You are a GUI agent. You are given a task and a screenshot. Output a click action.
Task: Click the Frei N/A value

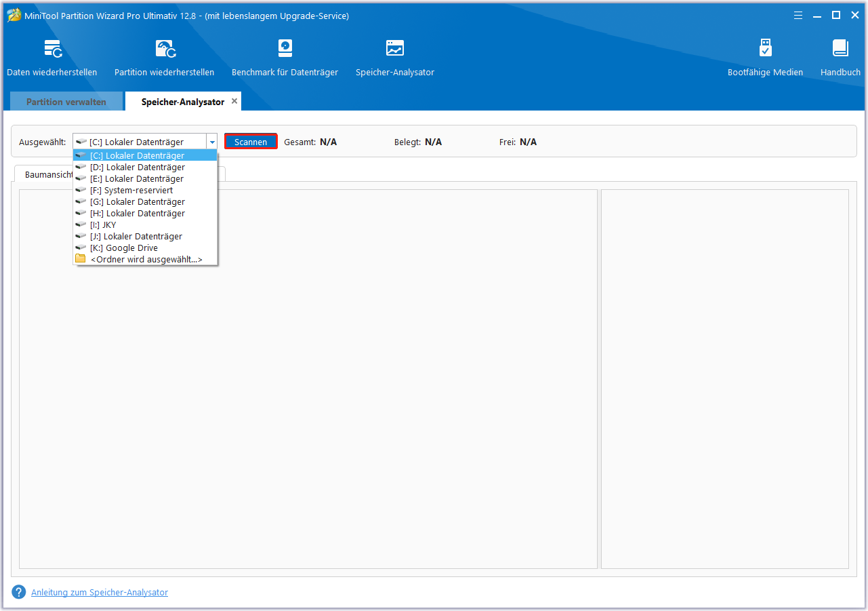[528, 142]
